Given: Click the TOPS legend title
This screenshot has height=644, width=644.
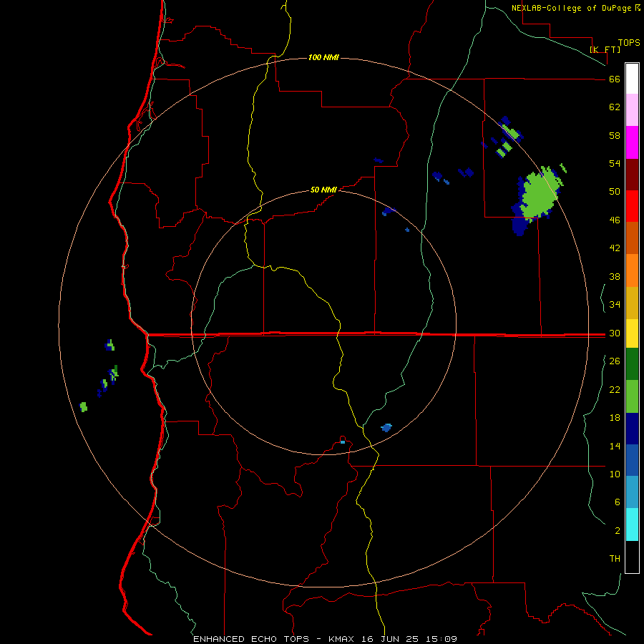Looking at the screenshot, I should [x=629, y=42].
